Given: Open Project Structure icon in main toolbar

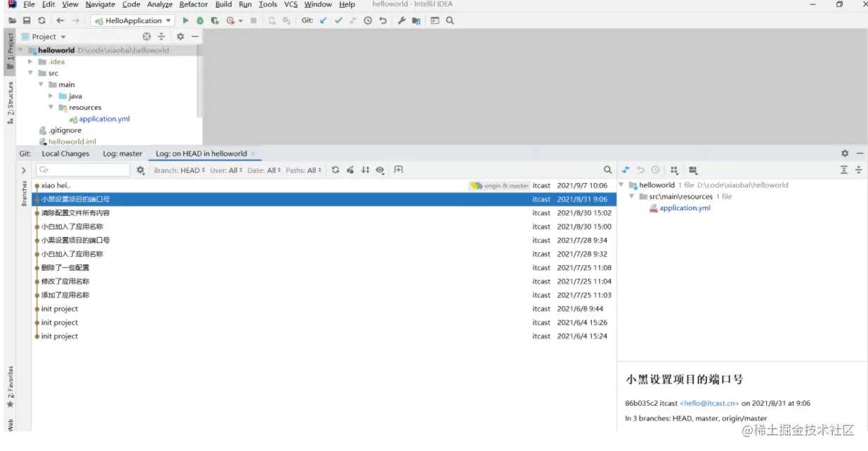Looking at the screenshot, I should (x=417, y=21).
